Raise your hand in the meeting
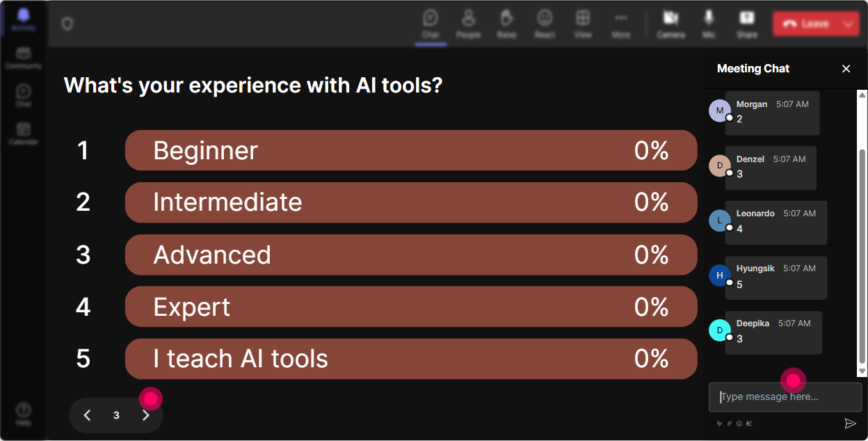Screen dimensions: 868x441 pos(506,24)
